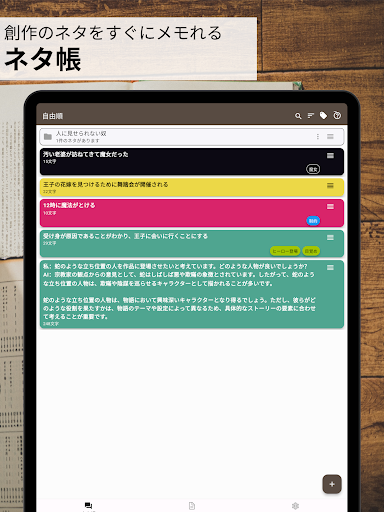Open the folder 人に見せられない奴
The height and width of the screenshot is (512, 384).
tap(192, 137)
